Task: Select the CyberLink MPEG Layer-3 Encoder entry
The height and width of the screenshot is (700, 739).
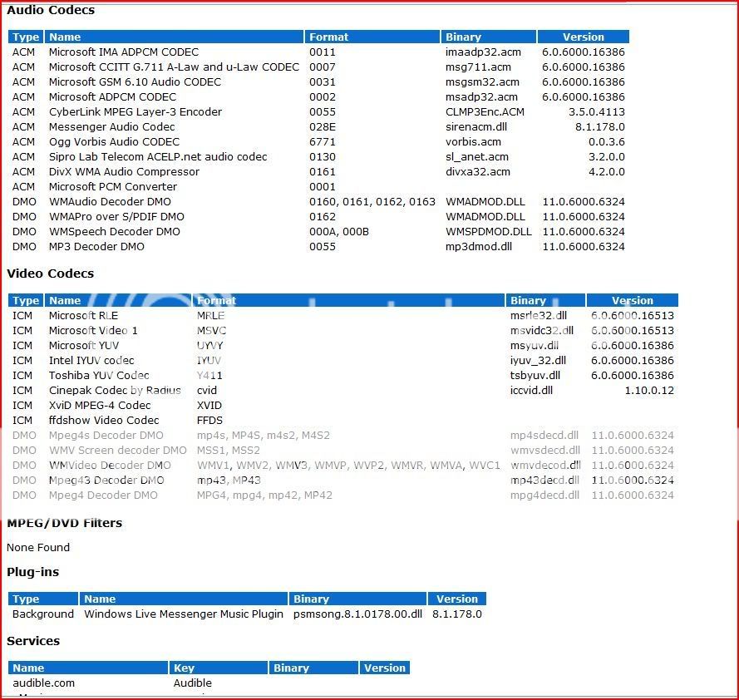Action: tap(135, 111)
